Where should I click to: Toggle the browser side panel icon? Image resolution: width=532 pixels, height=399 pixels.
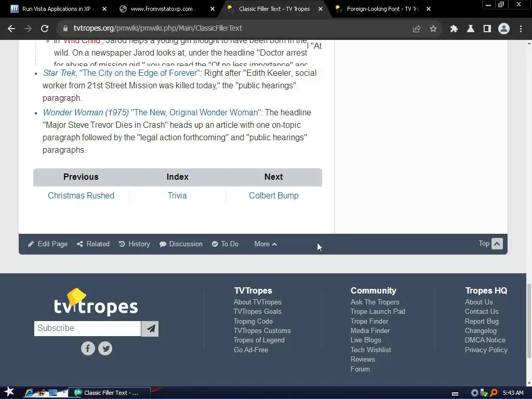[x=487, y=29]
